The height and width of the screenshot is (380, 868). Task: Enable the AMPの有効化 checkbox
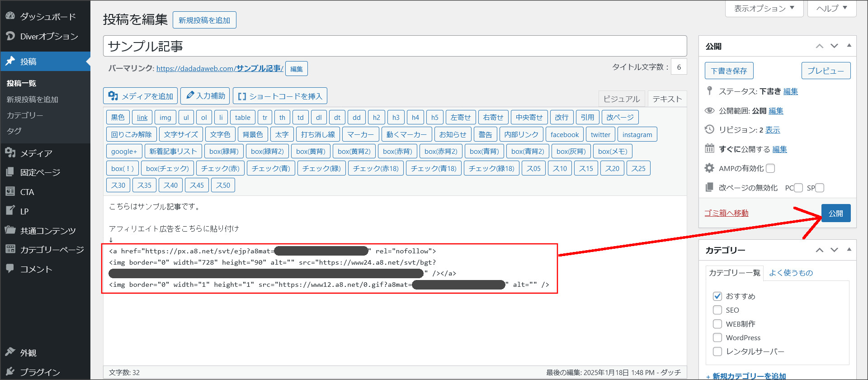click(770, 168)
